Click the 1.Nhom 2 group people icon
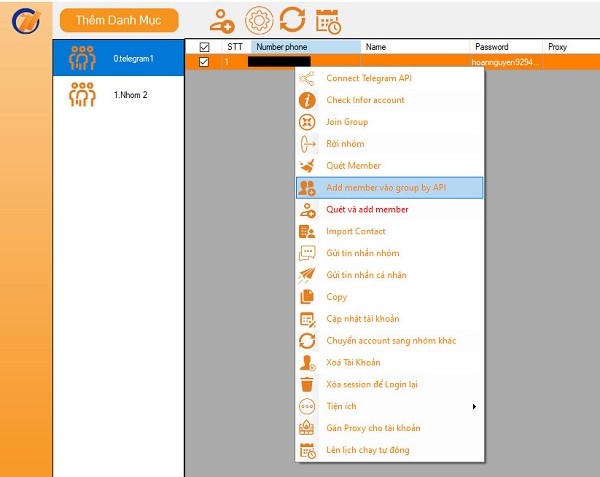This screenshot has width=600, height=477. 82,94
